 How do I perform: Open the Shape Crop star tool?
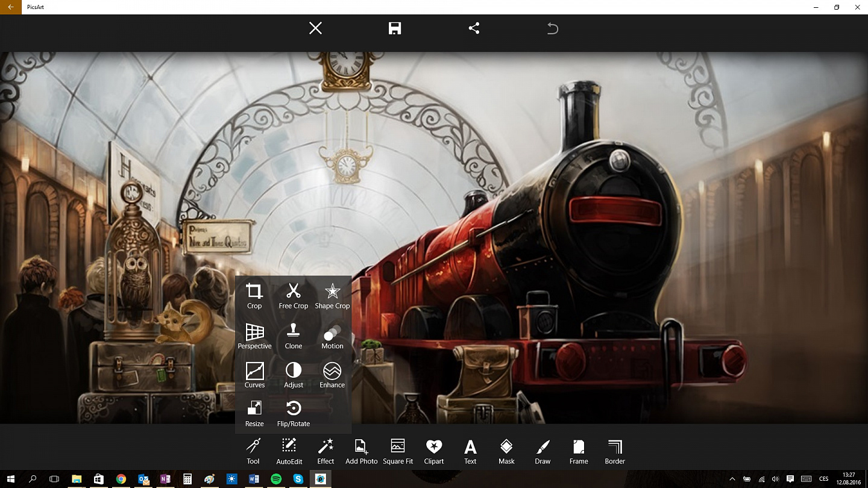click(x=332, y=296)
